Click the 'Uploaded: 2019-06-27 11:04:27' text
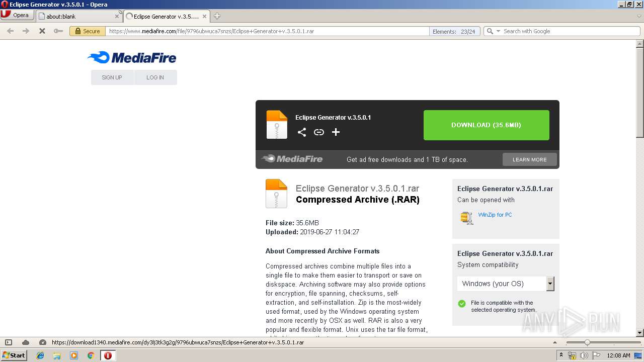Image resolution: width=644 pixels, height=362 pixels. (312, 232)
